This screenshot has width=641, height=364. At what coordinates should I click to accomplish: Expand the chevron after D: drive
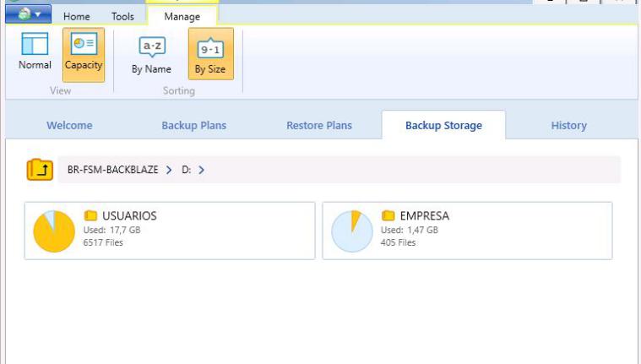[202, 170]
